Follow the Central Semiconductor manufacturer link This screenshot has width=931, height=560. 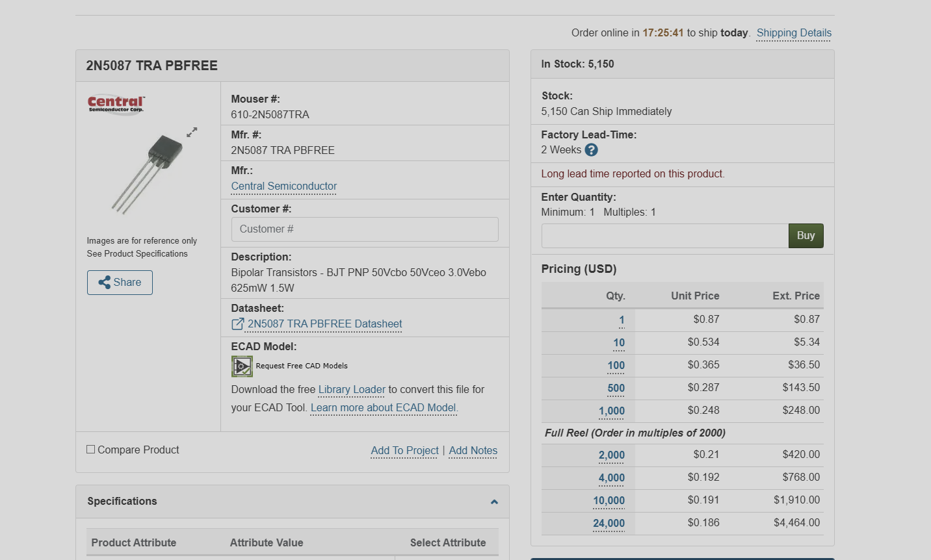click(x=284, y=186)
